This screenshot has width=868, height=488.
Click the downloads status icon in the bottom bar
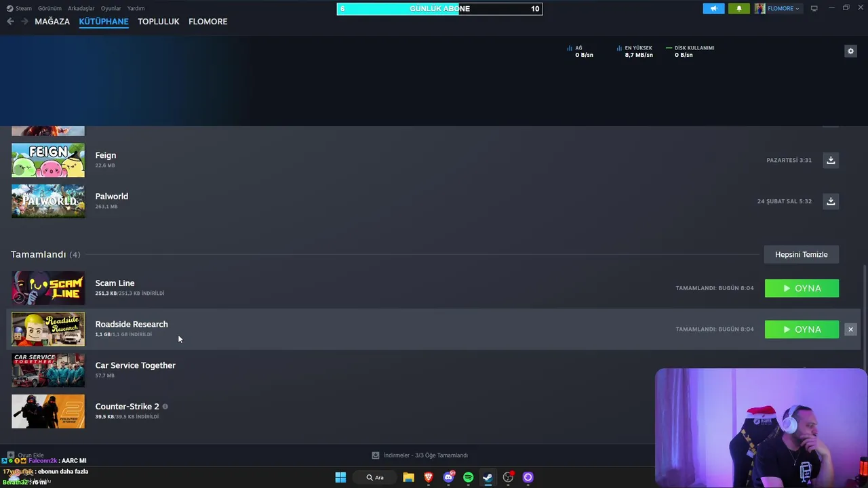click(376, 455)
